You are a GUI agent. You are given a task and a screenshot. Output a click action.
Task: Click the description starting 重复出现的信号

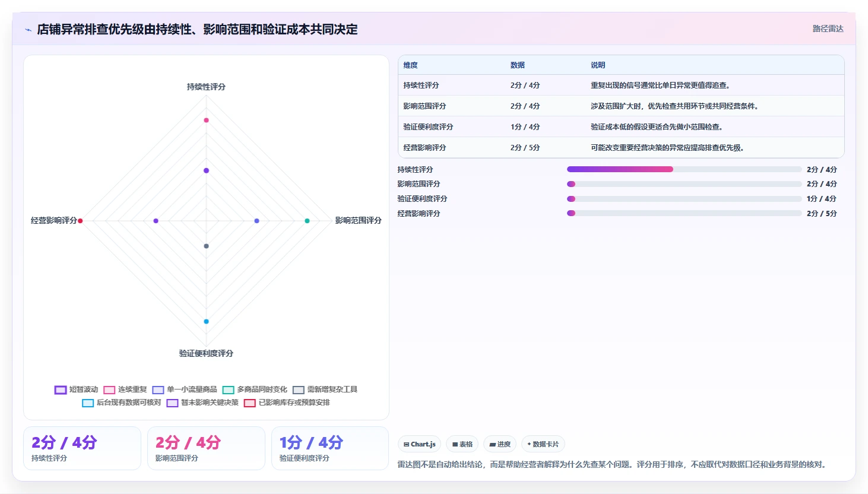click(660, 85)
